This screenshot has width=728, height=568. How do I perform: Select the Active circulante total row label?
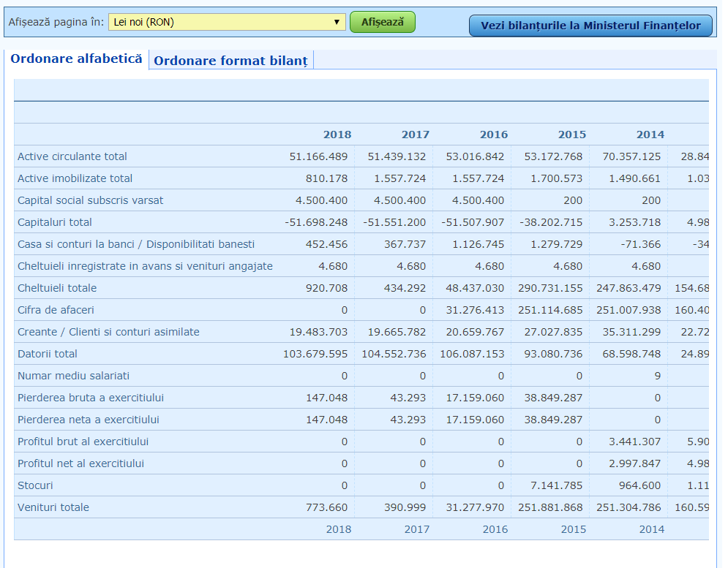pyautogui.click(x=72, y=156)
